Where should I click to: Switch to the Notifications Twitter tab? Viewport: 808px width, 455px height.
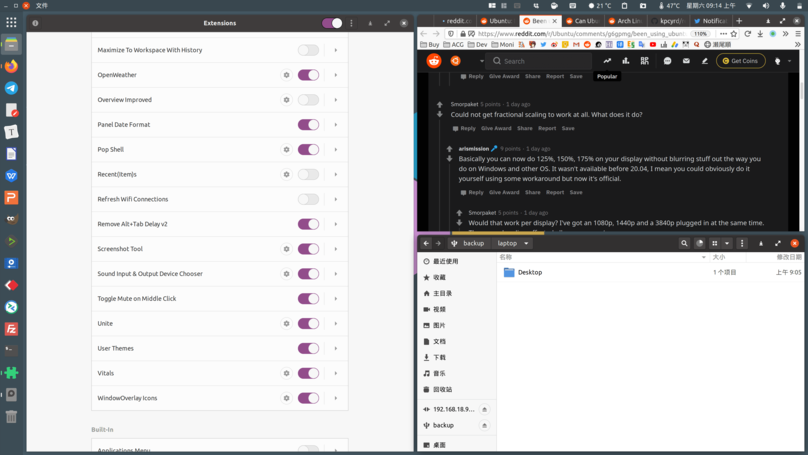coord(711,20)
